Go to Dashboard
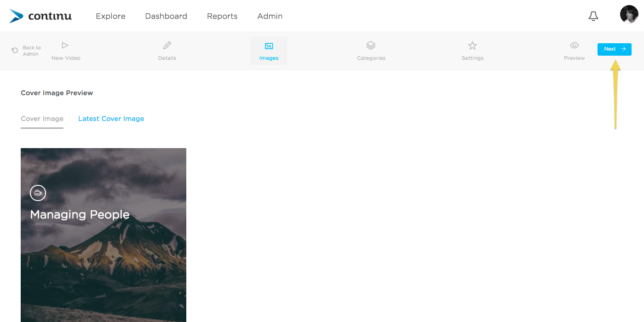The image size is (644, 322). coord(166,16)
